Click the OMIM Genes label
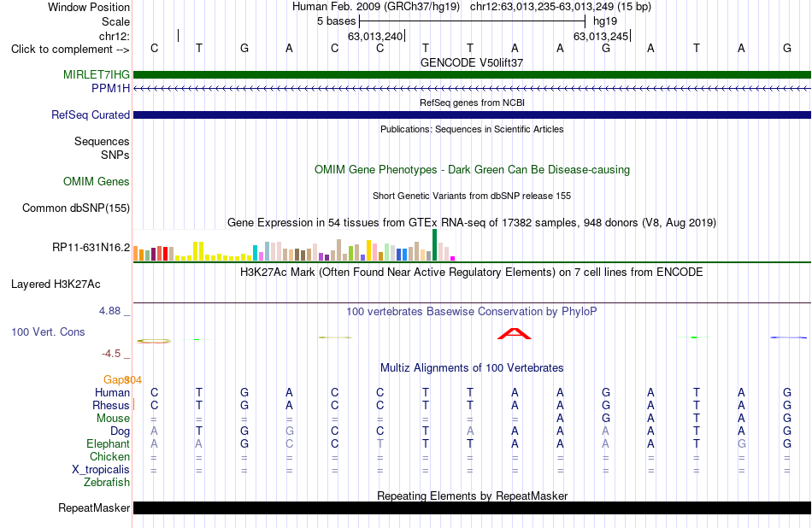812x528 pixels. 97,182
